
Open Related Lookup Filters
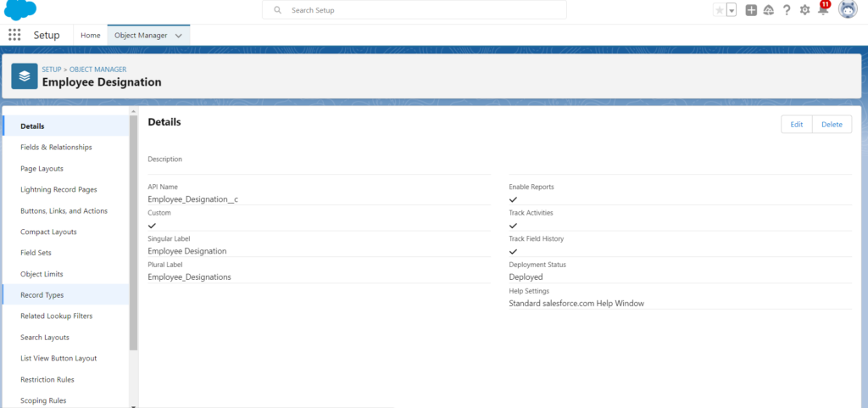66,316
